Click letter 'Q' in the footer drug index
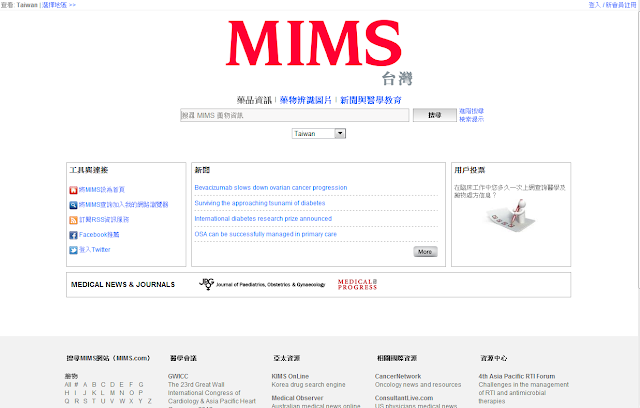This screenshot has width=640, height=408. click(x=67, y=401)
